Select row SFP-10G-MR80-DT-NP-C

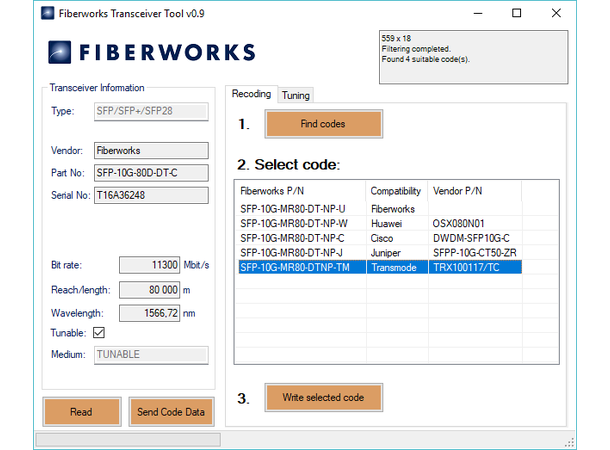(380, 238)
